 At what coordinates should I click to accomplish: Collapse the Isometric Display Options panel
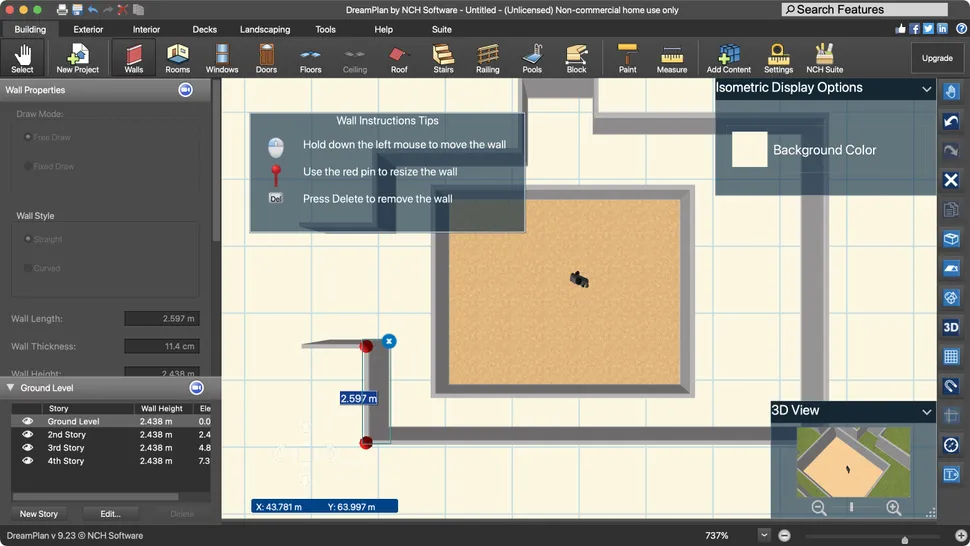click(927, 89)
